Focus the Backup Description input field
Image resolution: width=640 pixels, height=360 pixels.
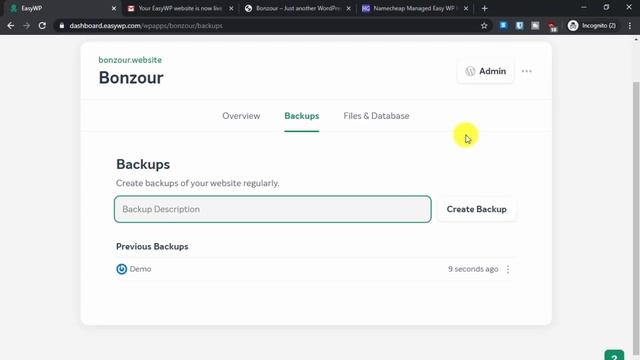coord(273,209)
